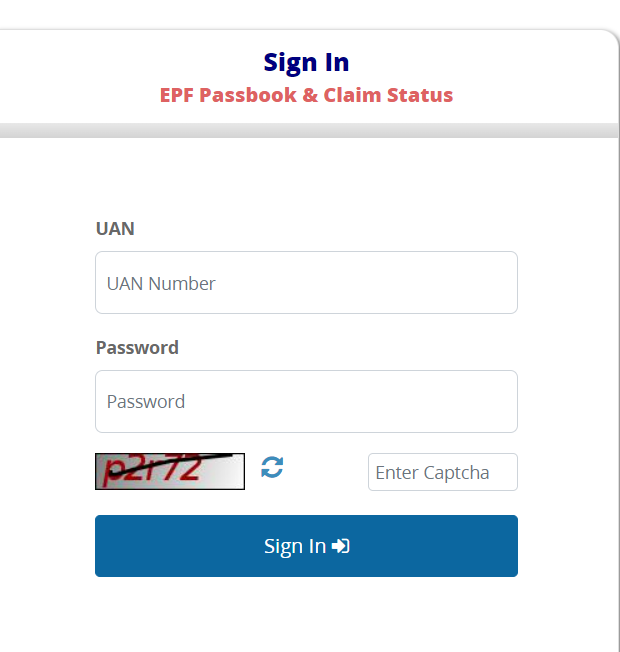Activate the Password placeholder box
The width and height of the screenshot is (620, 652).
(x=146, y=402)
